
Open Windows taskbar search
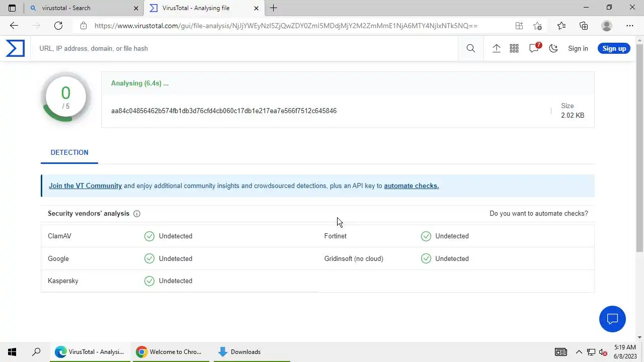click(x=36, y=352)
